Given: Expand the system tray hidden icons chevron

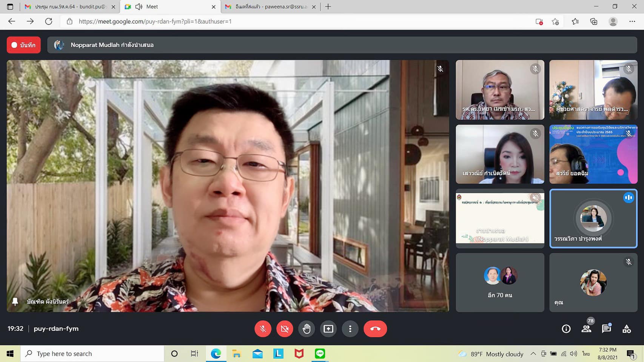Looking at the screenshot, I should coord(533,354).
